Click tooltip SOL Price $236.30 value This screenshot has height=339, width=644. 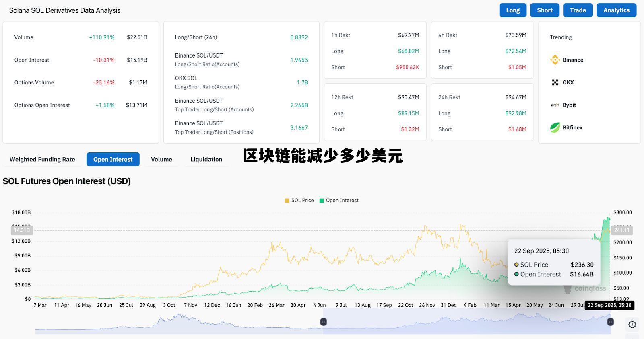tap(582, 265)
